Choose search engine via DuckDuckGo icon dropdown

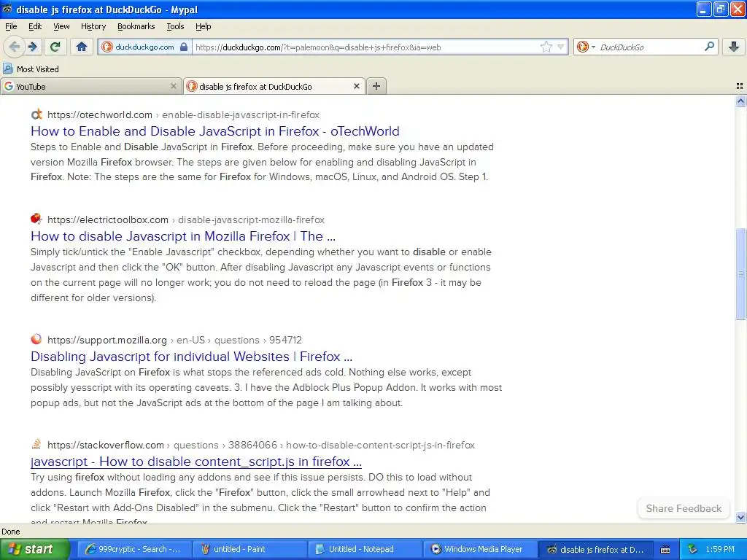pyautogui.click(x=586, y=47)
